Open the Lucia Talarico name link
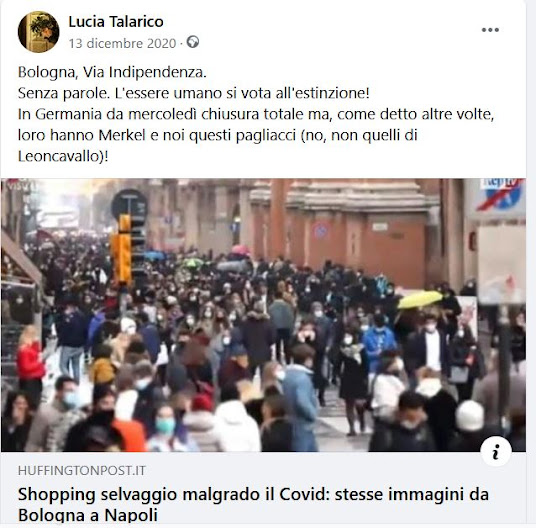Image resolution: width=536 pixels, height=528 pixels. (116, 22)
